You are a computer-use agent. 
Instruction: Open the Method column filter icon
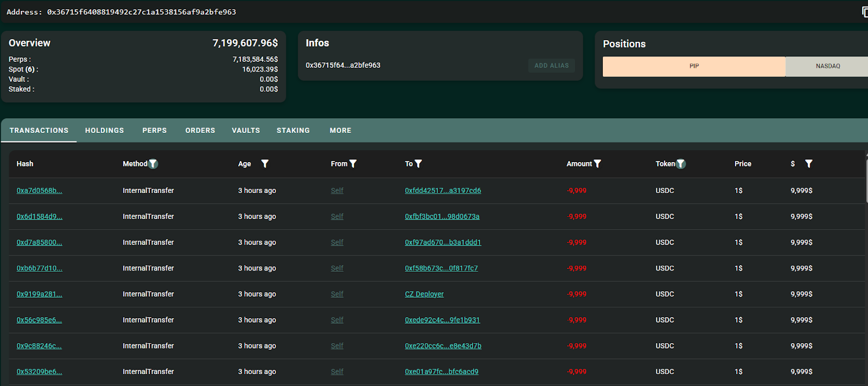[x=154, y=164]
